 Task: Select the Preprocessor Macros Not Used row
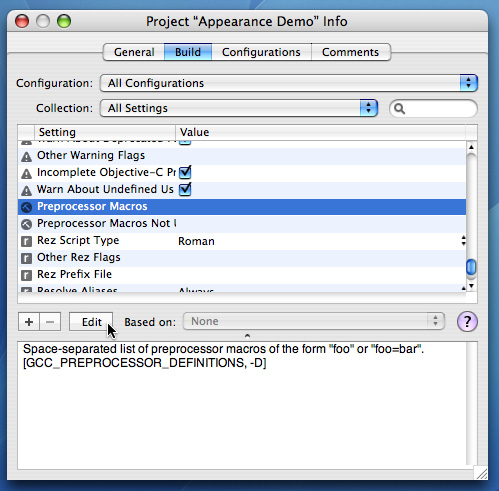click(242, 224)
